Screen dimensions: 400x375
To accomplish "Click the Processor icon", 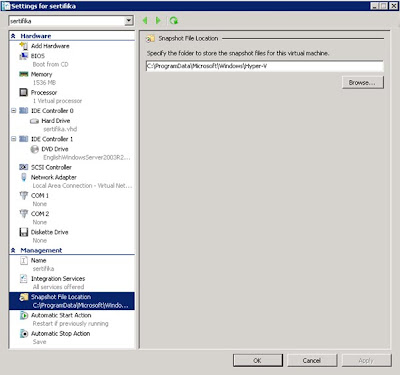I will 24,92.
